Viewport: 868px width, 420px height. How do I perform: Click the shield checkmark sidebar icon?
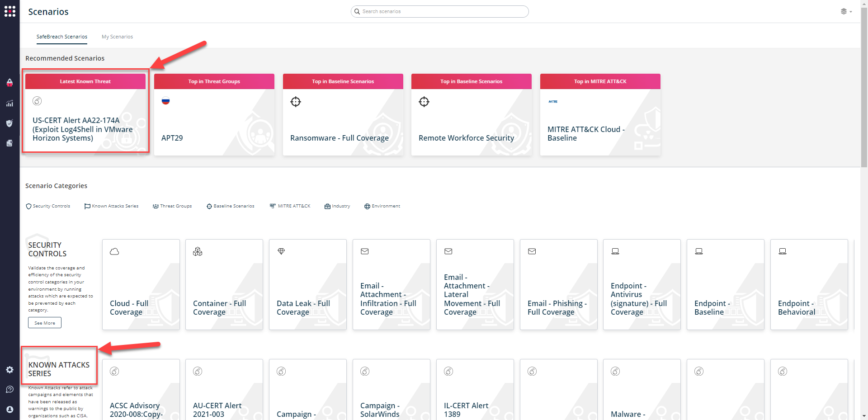click(x=9, y=123)
